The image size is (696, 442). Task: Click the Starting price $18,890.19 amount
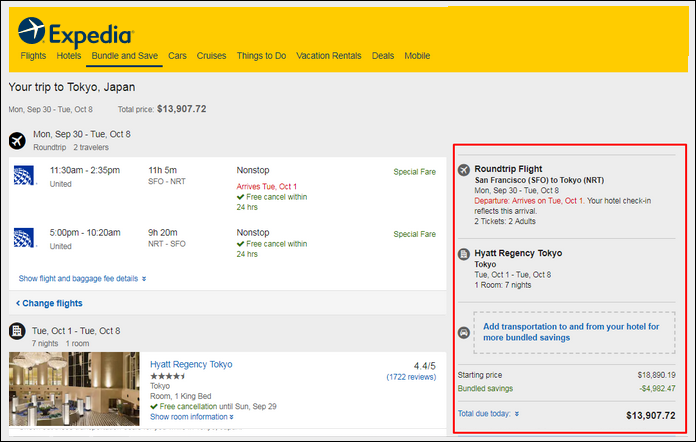tap(656, 375)
